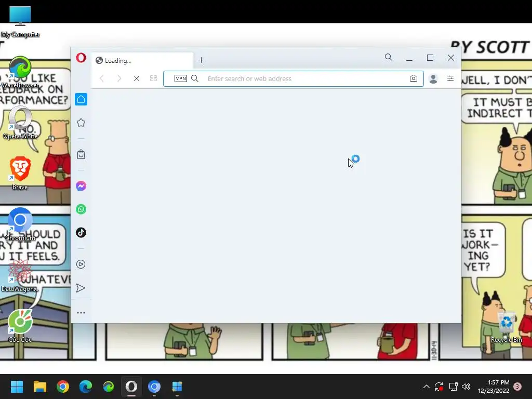Open TikTok in Opera sidebar
Screen dimensions: 532x399
click(x=81, y=233)
